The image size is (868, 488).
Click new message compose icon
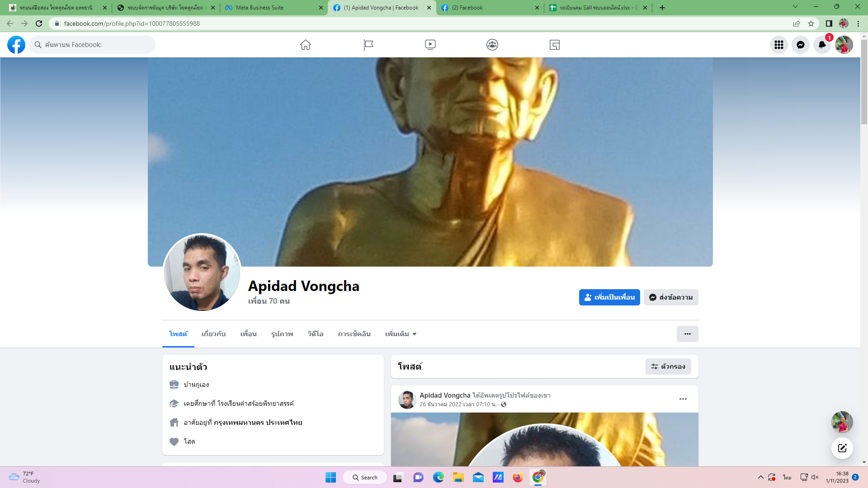pyautogui.click(x=842, y=448)
